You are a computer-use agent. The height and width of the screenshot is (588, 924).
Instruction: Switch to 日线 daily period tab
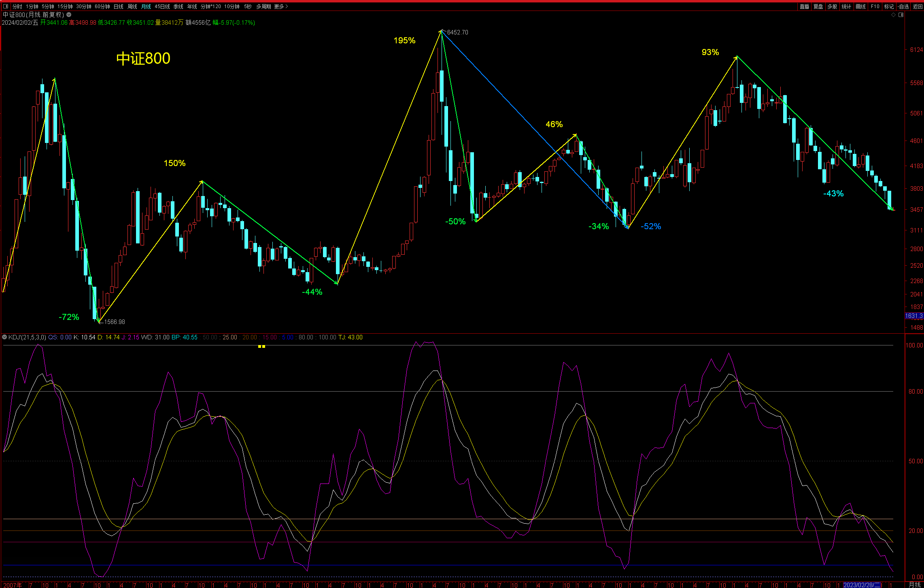pos(119,6)
